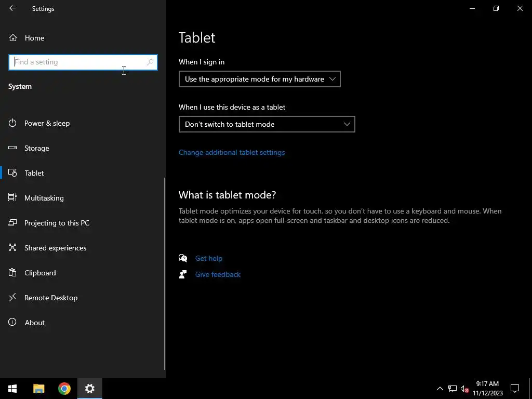Viewport: 532px width, 399px height.
Task: Open the 'Don't switch to tablet mode' dropdown
Action: point(267,124)
